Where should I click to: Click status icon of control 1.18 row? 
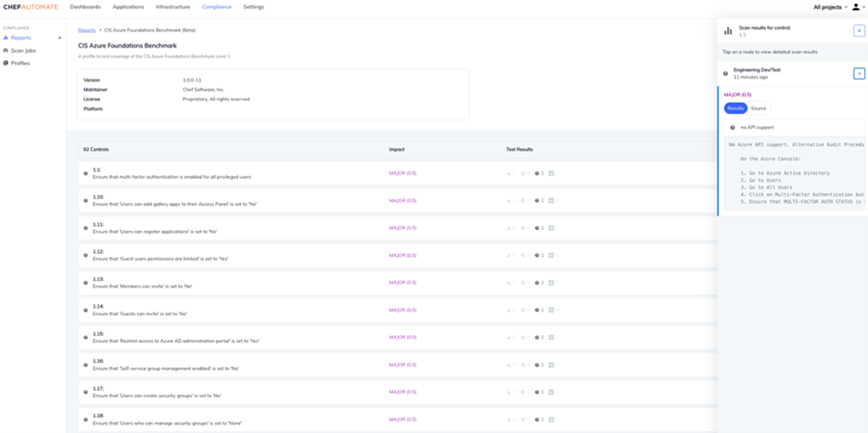pos(86,419)
